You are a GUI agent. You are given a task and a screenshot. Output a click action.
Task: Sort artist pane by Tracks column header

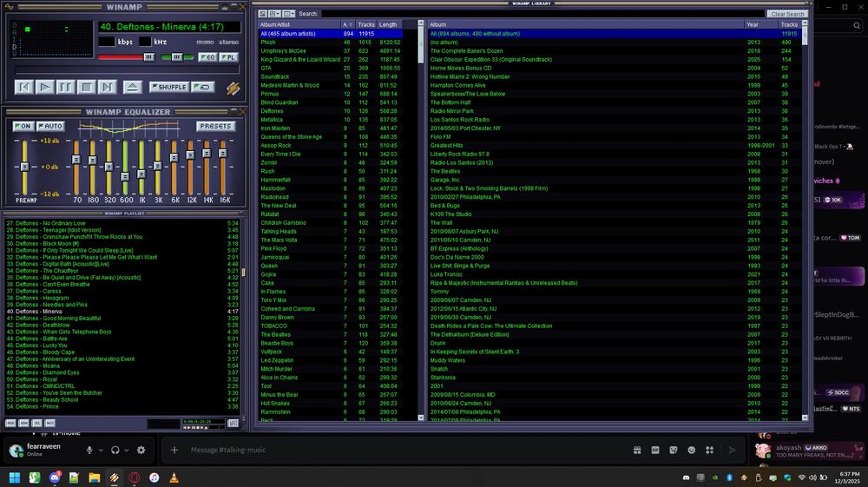click(x=366, y=24)
